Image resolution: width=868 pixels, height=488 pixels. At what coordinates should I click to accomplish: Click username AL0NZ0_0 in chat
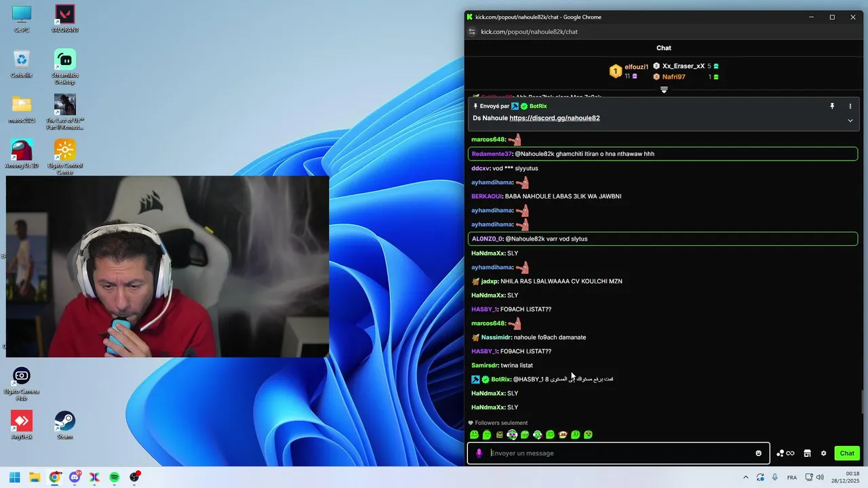tap(487, 239)
